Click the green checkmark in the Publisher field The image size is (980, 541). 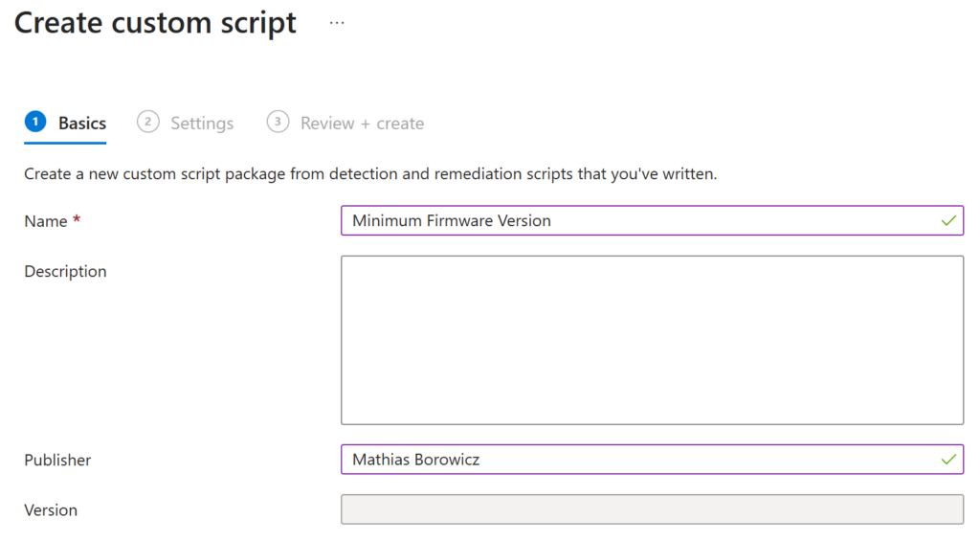click(947, 460)
